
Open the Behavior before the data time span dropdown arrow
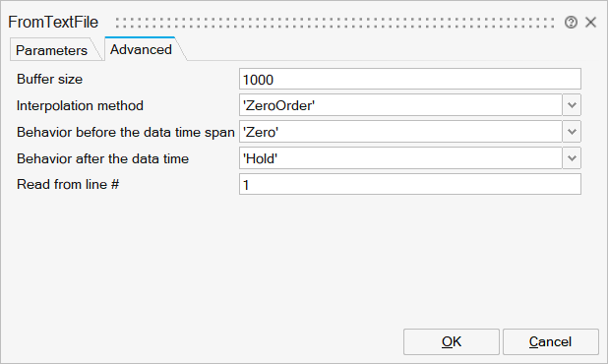pyautogui.click(x=572, y=132)
